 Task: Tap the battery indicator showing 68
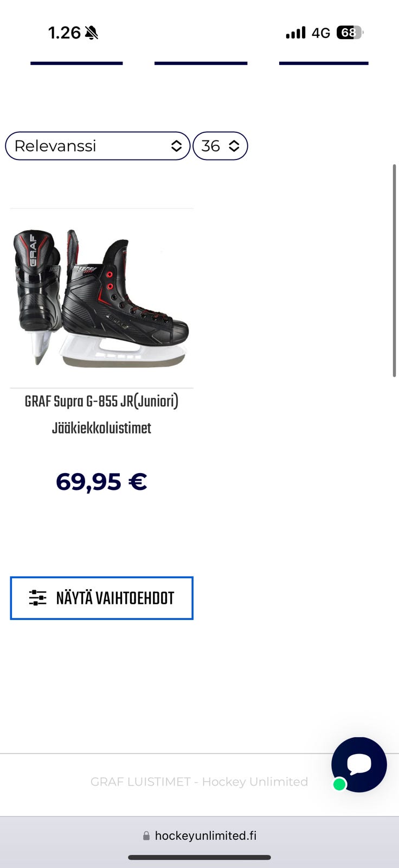click(350, 33)
